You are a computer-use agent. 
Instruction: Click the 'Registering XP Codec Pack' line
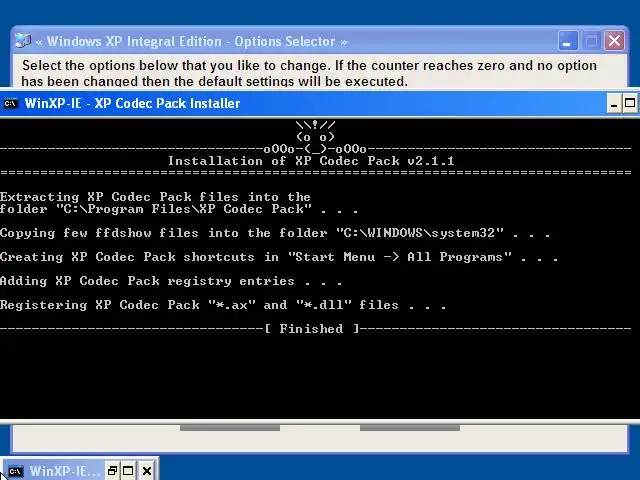pyautogui.click(x=223, y=305)
